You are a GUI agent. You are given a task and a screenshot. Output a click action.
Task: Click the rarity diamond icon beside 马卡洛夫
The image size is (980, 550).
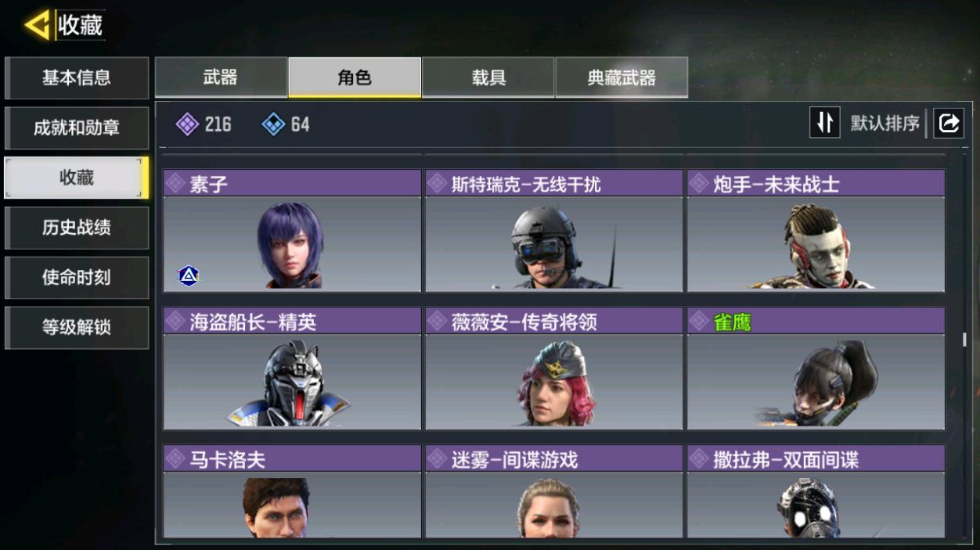pyautogui.click(x=175, y=459)
